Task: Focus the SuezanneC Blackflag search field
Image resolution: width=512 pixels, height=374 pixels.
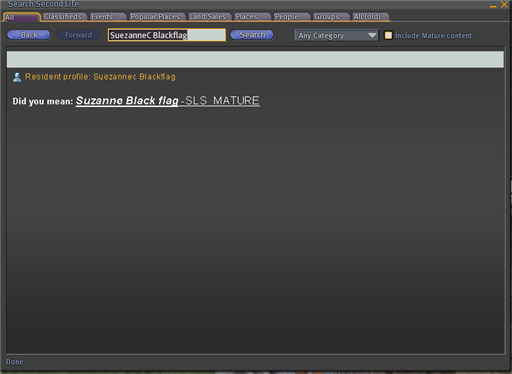Action: click(x=167, y=35)
